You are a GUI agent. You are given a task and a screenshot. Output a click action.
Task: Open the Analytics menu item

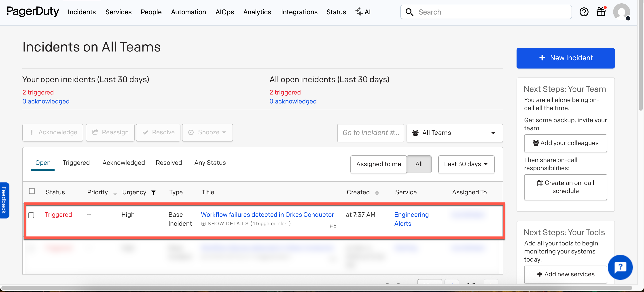coord(257,12)
